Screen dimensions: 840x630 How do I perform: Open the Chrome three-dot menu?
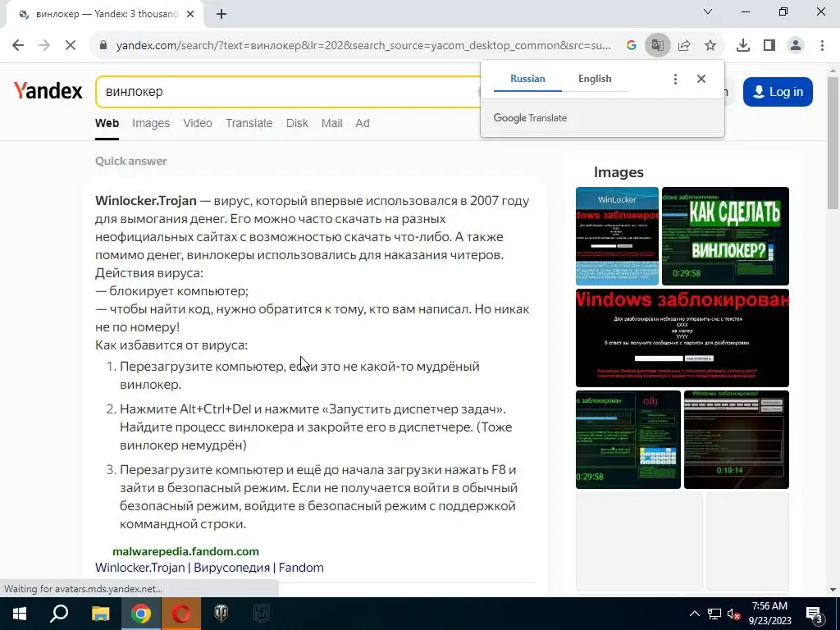[822, 46]
